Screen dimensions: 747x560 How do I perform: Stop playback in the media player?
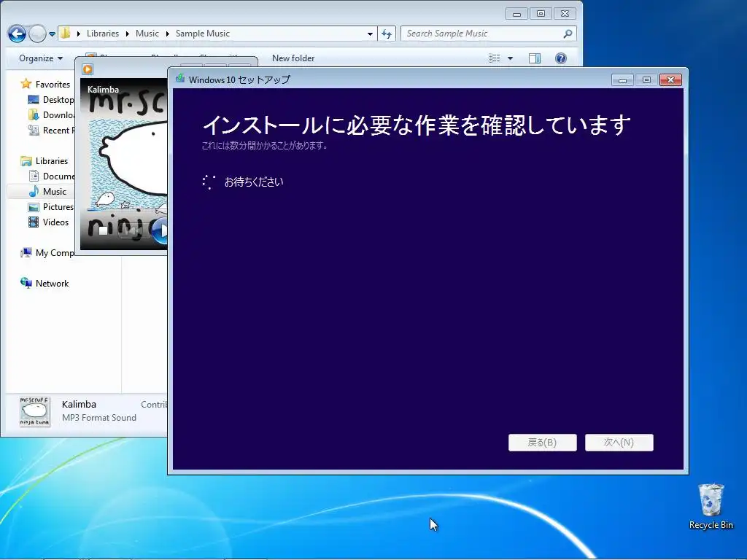click(102, 231)
